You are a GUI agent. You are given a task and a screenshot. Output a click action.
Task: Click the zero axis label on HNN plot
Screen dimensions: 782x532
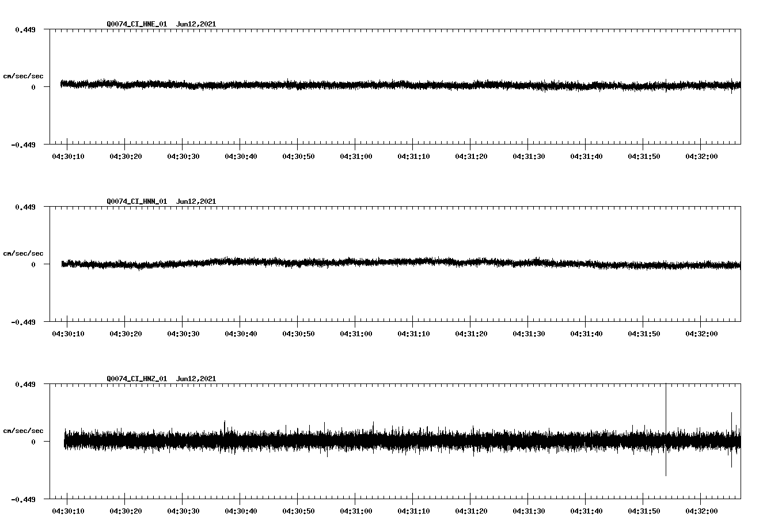click(x=33, y=264)
